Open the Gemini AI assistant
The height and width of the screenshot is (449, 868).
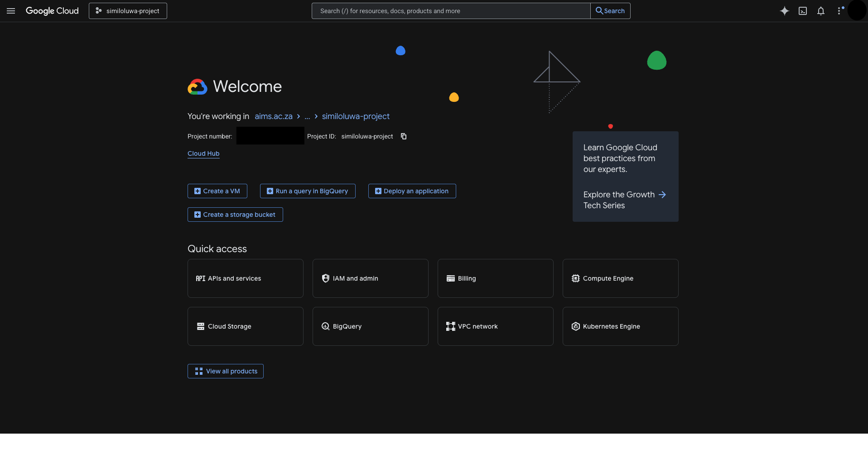(784, 11)
